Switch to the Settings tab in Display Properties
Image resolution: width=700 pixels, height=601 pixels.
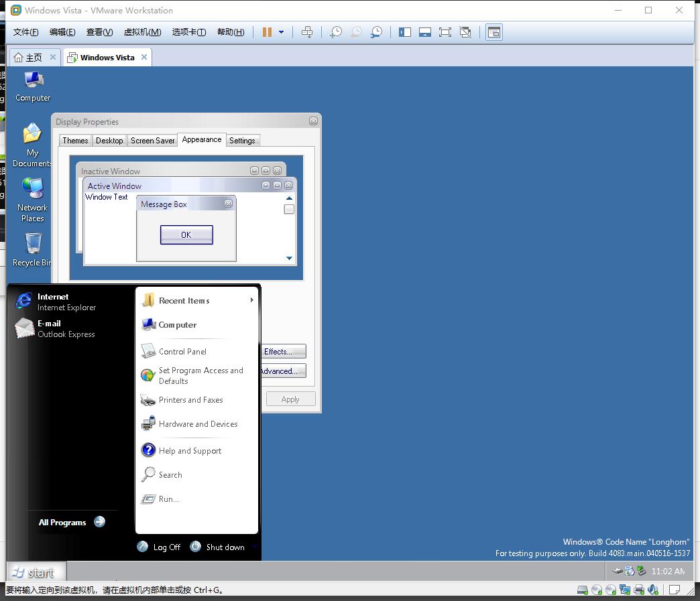point(242,141)
